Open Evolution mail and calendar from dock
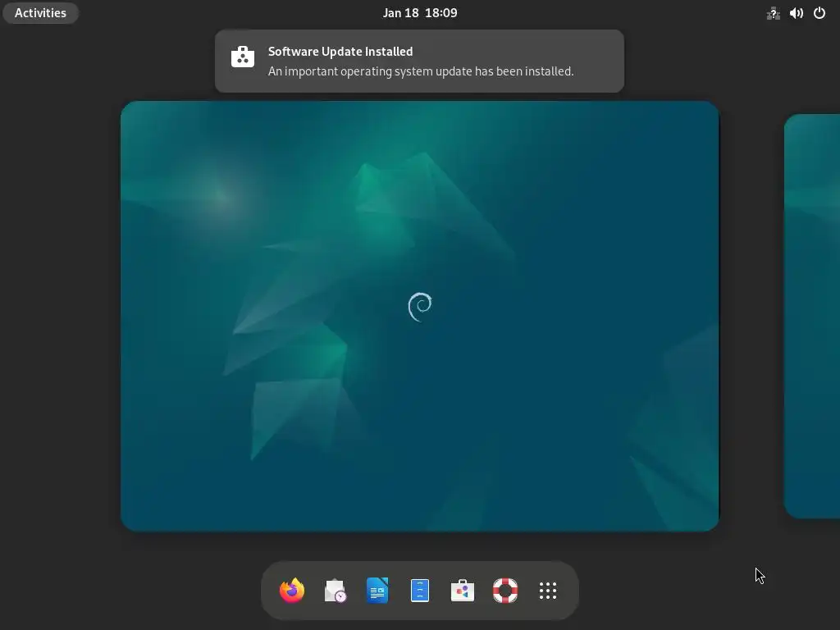The image size is (840, 630). [x=335, y=591]
